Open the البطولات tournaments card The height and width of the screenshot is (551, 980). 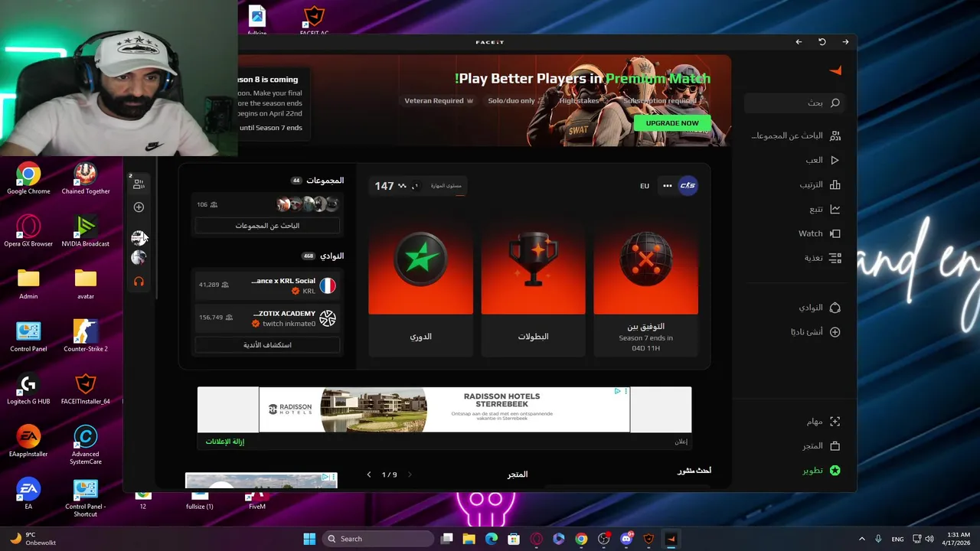click(x=533, y=289)
